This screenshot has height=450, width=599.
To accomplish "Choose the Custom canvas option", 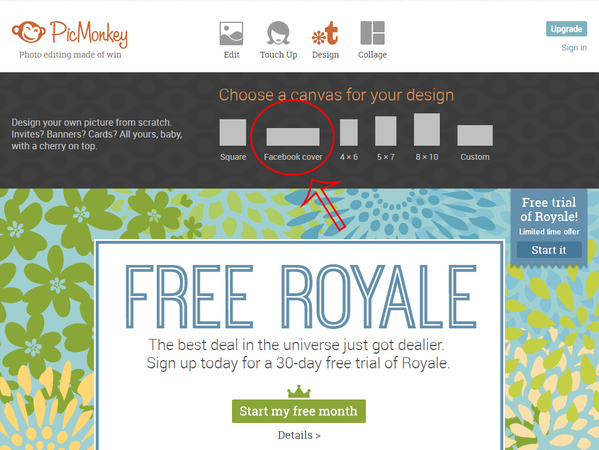I will [x=475, y=135].
